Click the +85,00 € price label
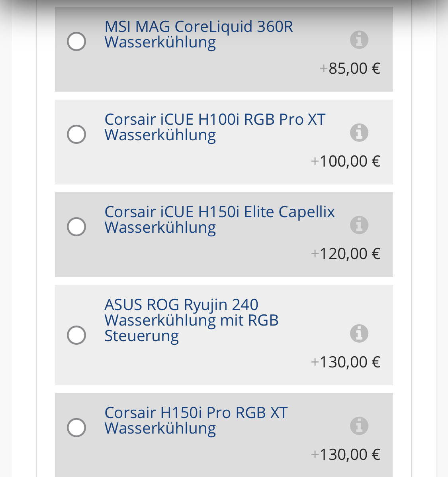448x477 pixels. pos(350,69)
